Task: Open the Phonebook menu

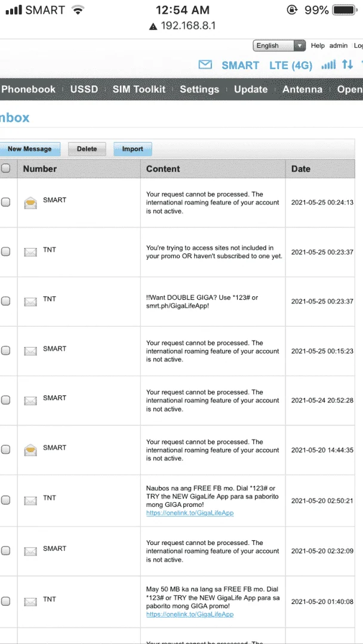Action: tap(29, 89)
